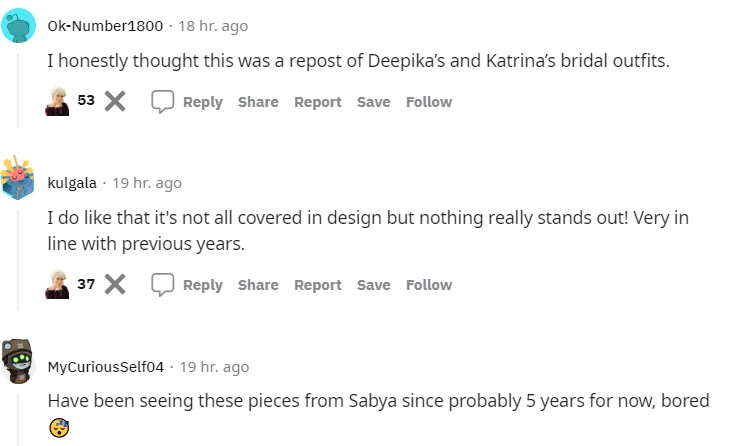Share the comment about bridal outfits
732x446 pixels.
(x=258, y=102)
